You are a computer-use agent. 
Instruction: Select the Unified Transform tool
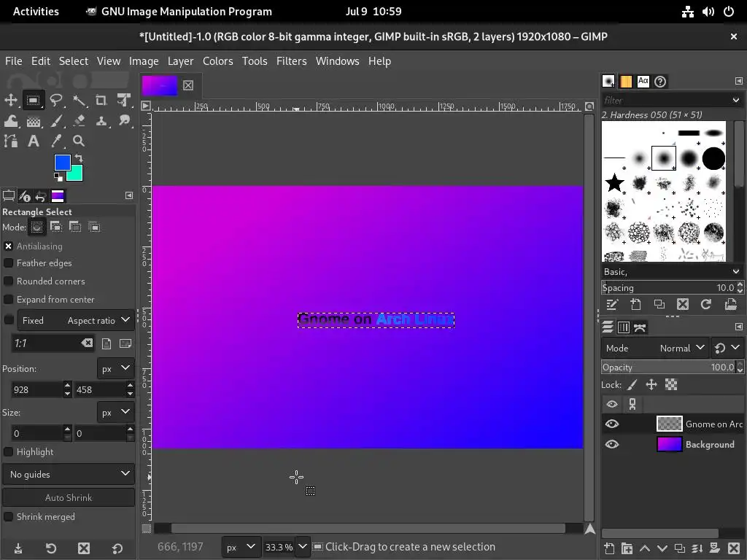(x=124, y=100)
